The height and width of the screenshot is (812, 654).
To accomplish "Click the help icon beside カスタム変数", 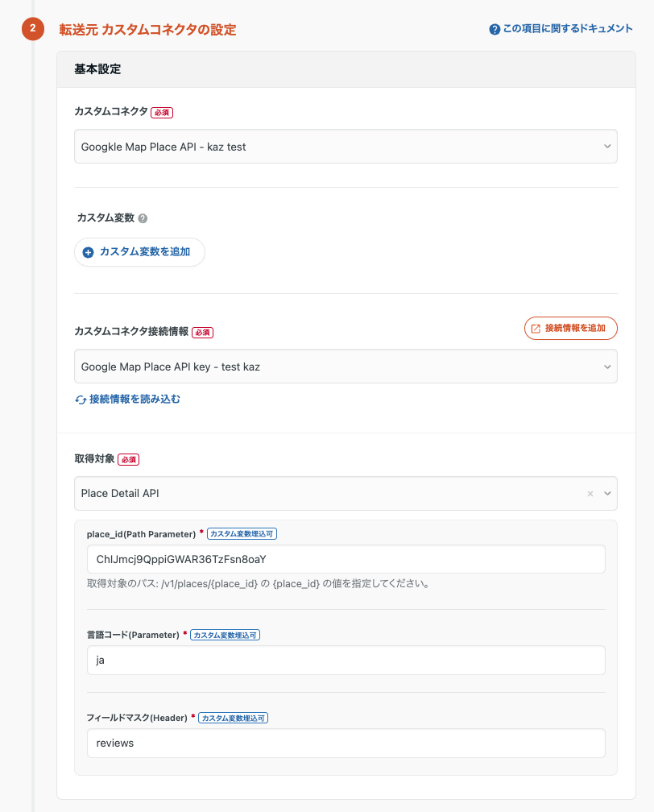I will [143, 218].
